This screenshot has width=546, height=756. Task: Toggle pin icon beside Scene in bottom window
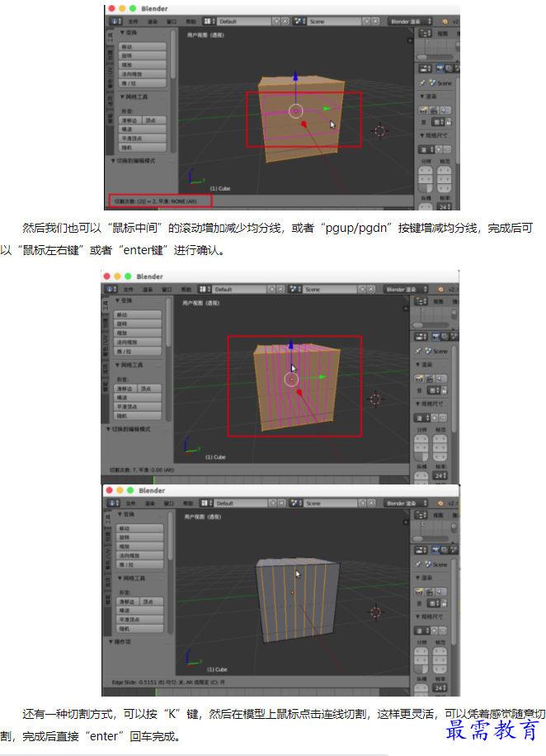point(418,564)
